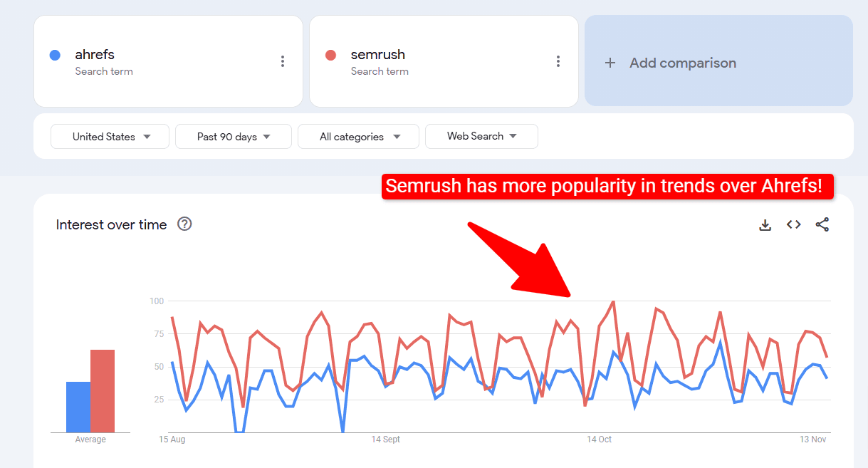This screenshot has height=468, width=868.
Task: Click the red dot beside semrush
Action: click(x=330, y=54)
